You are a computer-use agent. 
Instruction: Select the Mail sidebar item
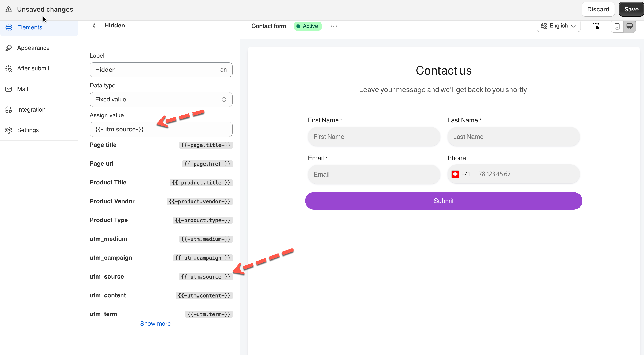pyautogui.click(x=22, y=89)
